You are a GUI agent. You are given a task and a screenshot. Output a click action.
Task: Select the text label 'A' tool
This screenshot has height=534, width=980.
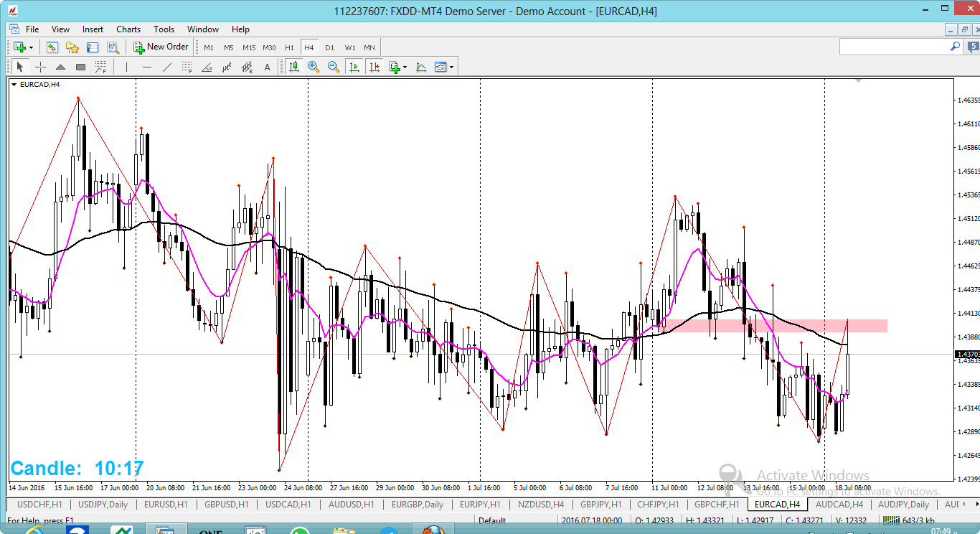pyautogui.click(x=268, y=67)
